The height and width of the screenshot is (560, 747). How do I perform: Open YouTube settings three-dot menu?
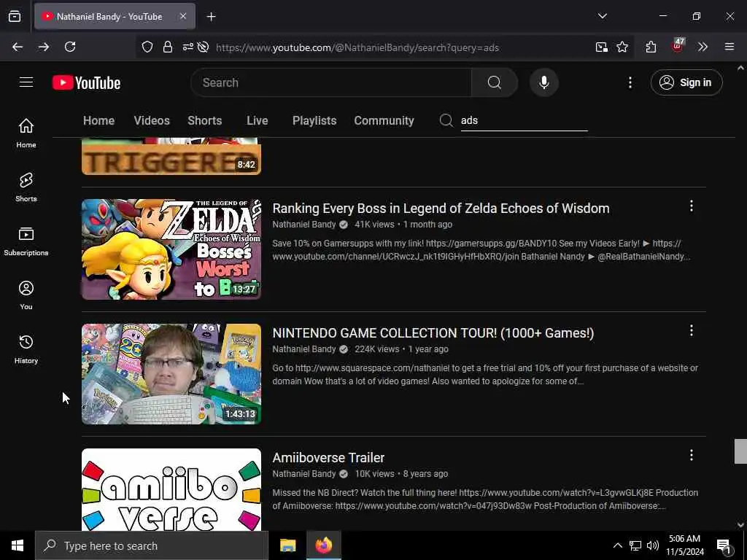(630, 82)
